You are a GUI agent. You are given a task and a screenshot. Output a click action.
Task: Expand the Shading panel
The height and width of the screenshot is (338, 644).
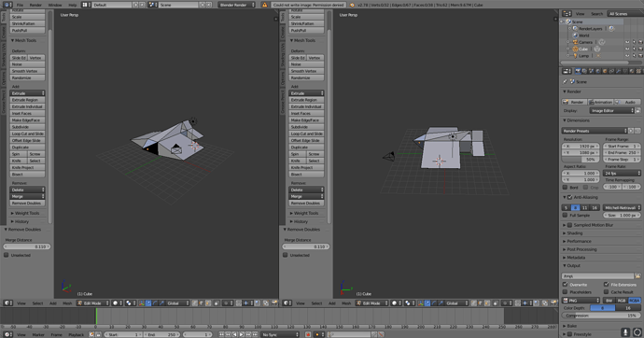(574, 233)
